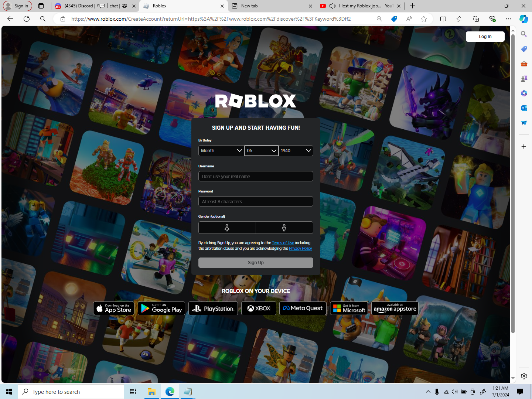532x399 pixels.
Task: Open the Windows notification center
Action: click(x=520, y=392)
